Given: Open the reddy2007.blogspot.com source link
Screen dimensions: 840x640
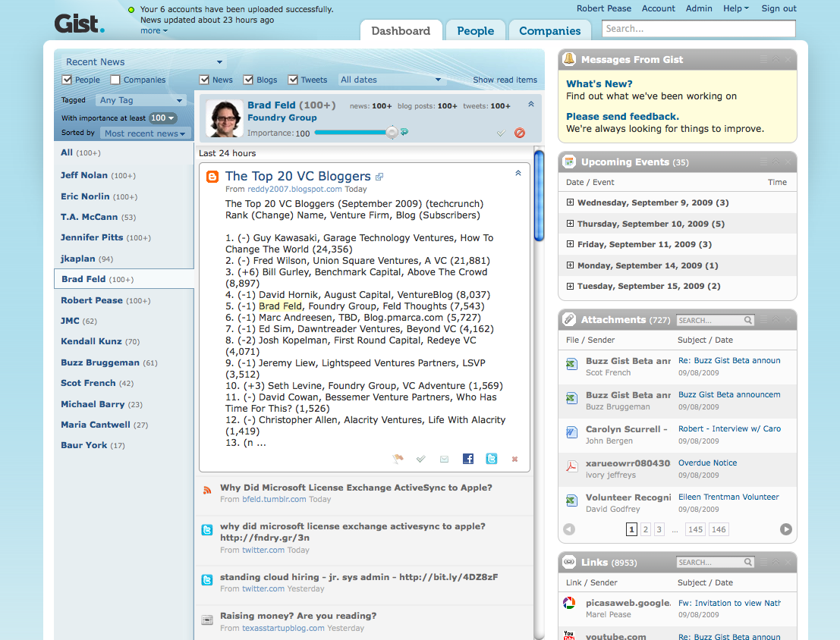Looking at the screenshot, I should pos(294,189).
